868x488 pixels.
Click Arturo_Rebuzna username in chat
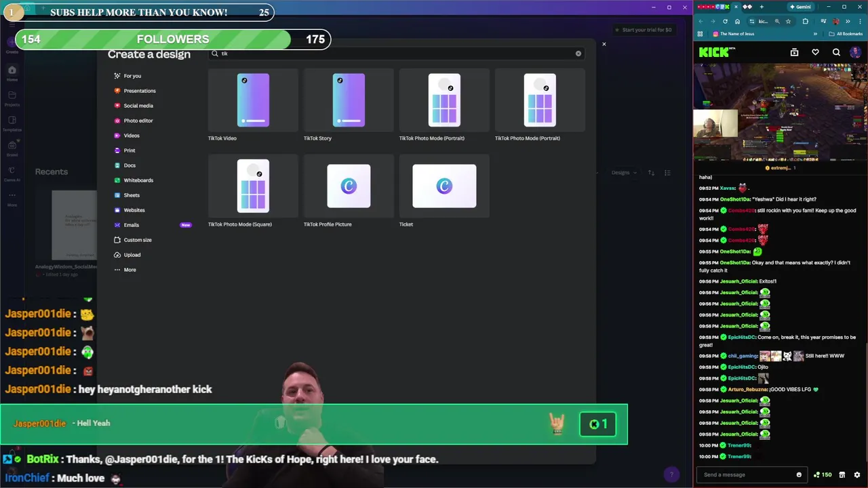click(x=748, y=389)
